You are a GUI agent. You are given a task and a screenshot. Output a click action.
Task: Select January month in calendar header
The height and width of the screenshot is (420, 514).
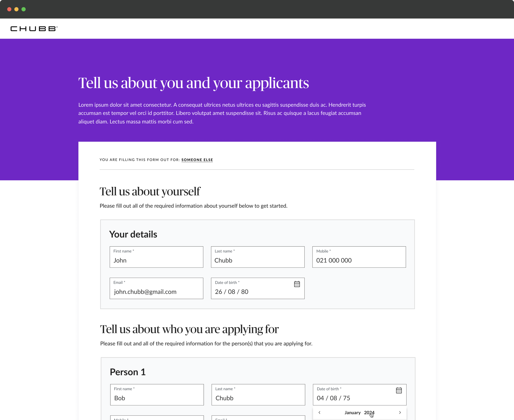point(352,413)
